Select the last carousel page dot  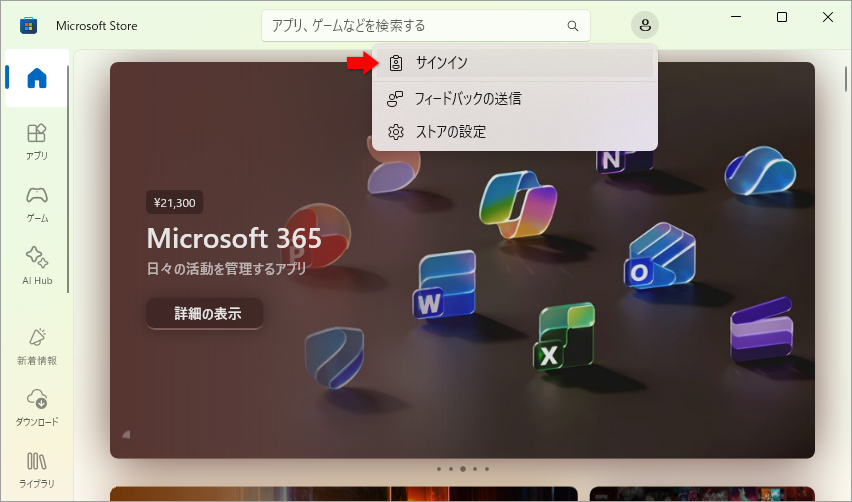tap(487, 468)
